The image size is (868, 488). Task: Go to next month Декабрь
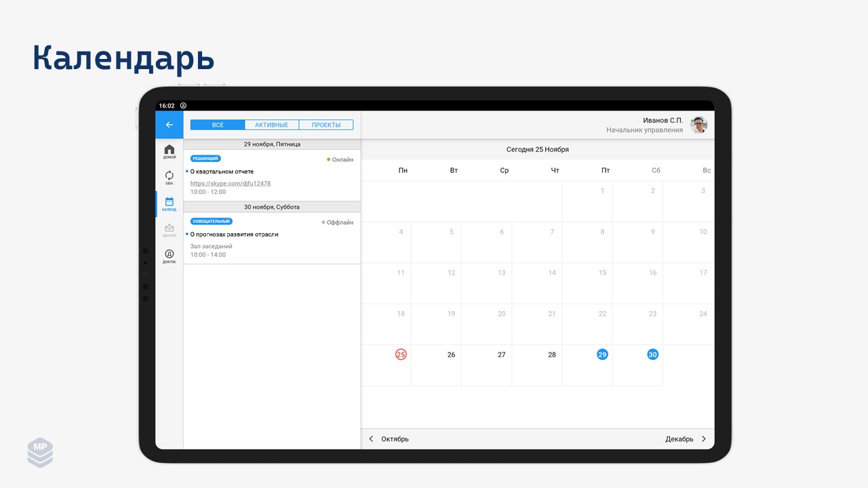click(x=686, y=439)
